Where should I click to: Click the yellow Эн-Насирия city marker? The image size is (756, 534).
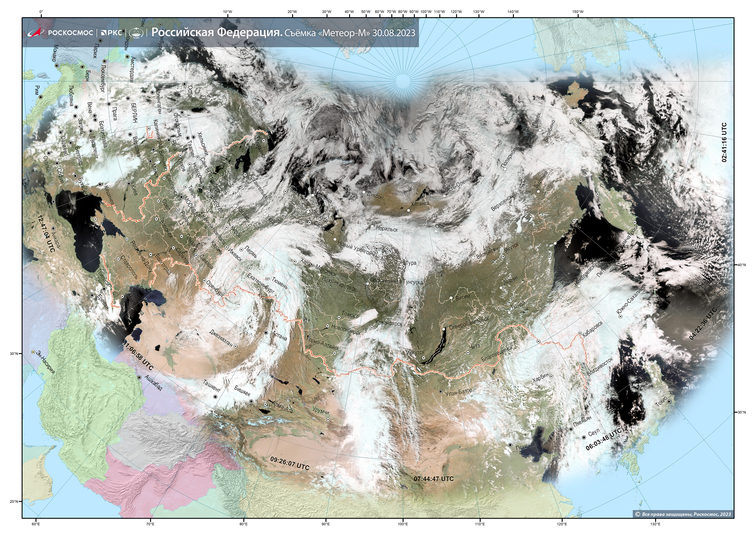33,352
